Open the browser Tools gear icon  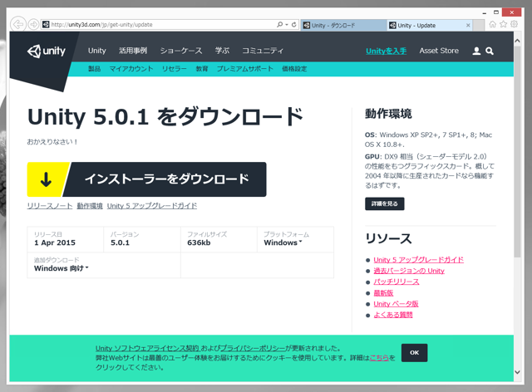pos(515,24)
